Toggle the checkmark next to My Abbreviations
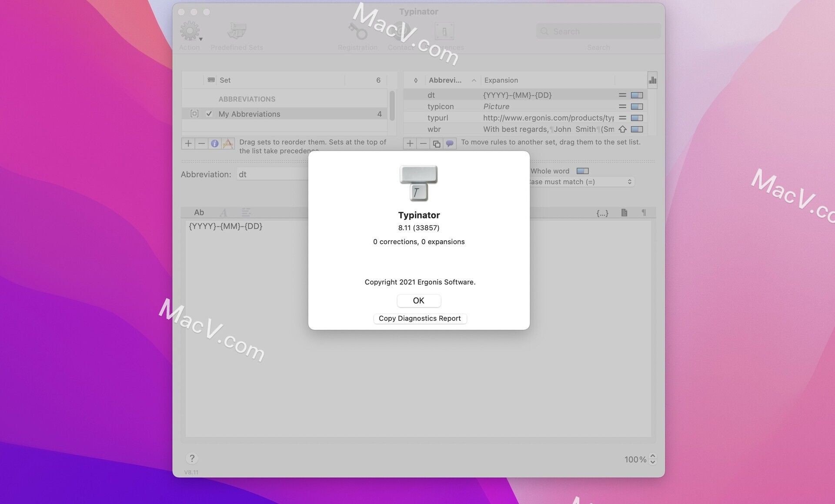Image resolution: width=835 pixels, height=504 pixels. [x=208, y=114]
